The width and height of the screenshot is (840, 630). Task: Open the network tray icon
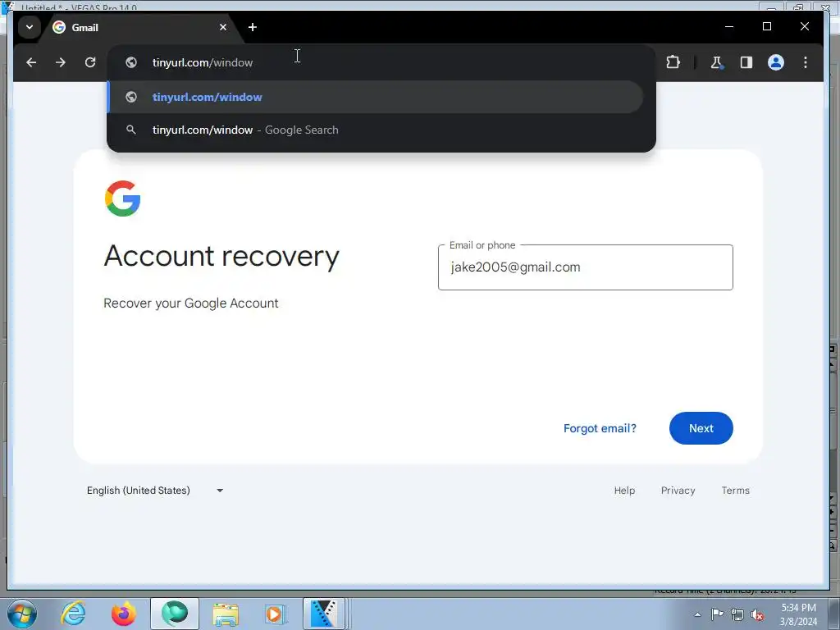coord(737,614)
